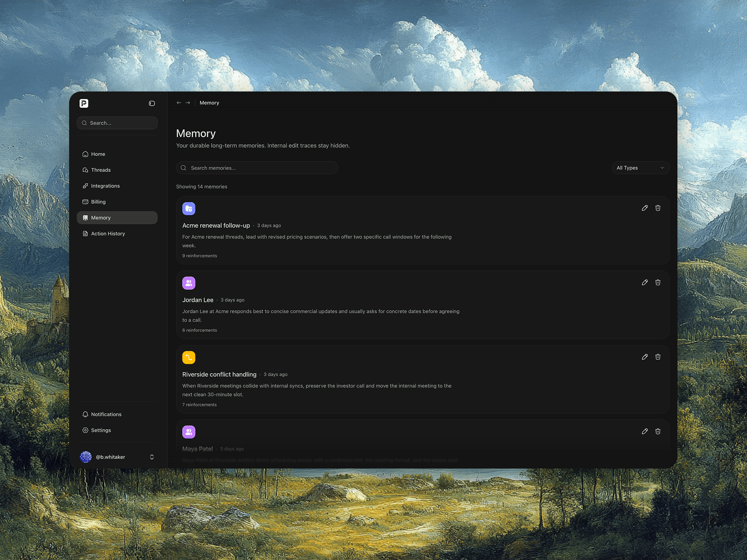Delete the Jordan Lee memory
This screenshot has height=560, width=747.
point(658,282)
